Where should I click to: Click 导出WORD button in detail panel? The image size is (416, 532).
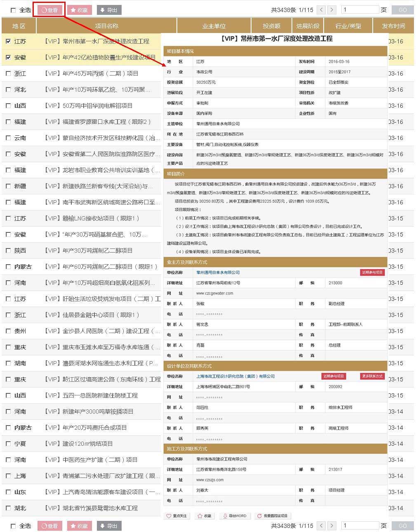pos(235,516)
